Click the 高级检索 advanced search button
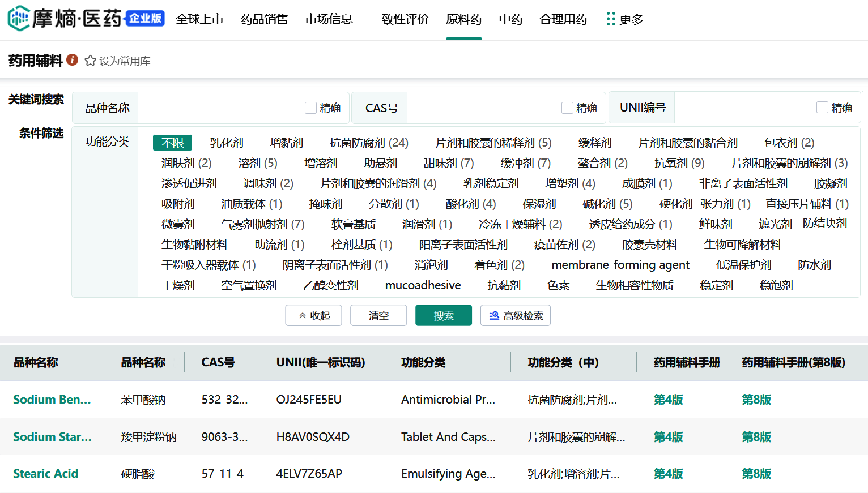868x493 pixels. point(515,315)
